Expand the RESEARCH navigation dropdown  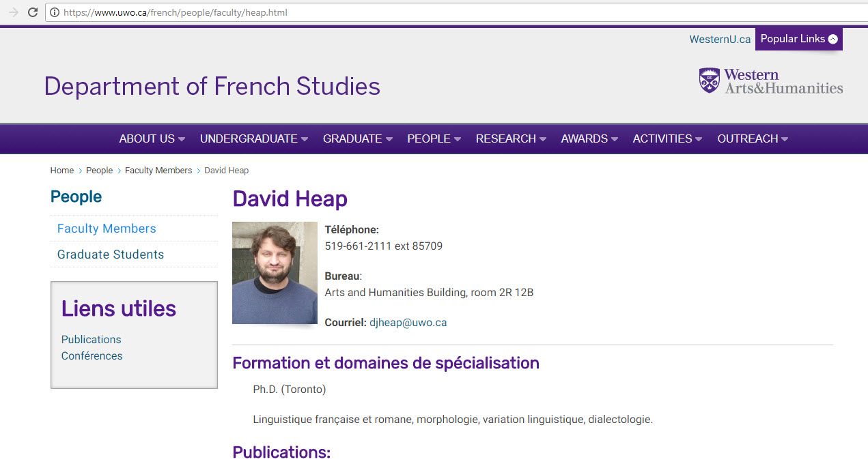point(510,139)
